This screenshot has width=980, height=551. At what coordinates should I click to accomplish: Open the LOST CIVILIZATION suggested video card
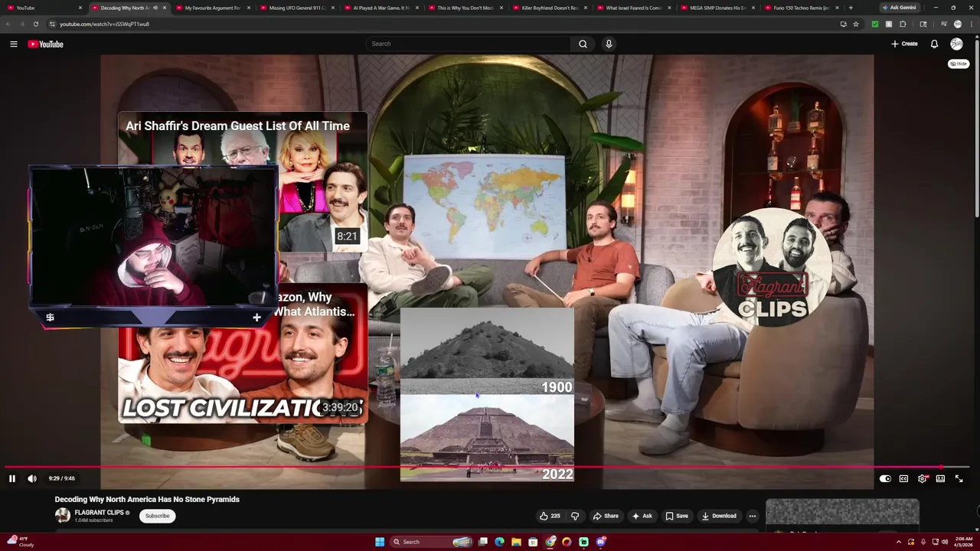243,354
